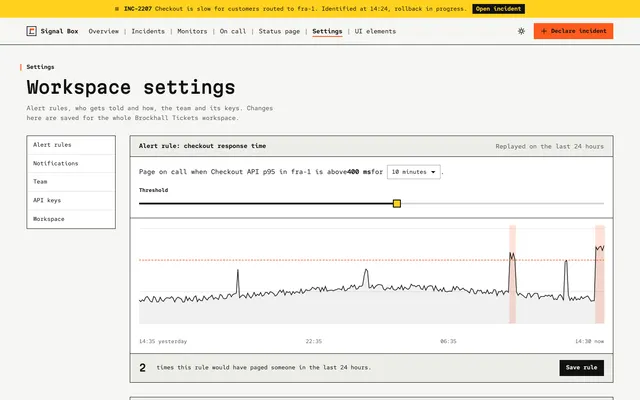Click 'Replayed on the last 24 hours' text
The image size is (640, 400).
(x=549, y=147)
